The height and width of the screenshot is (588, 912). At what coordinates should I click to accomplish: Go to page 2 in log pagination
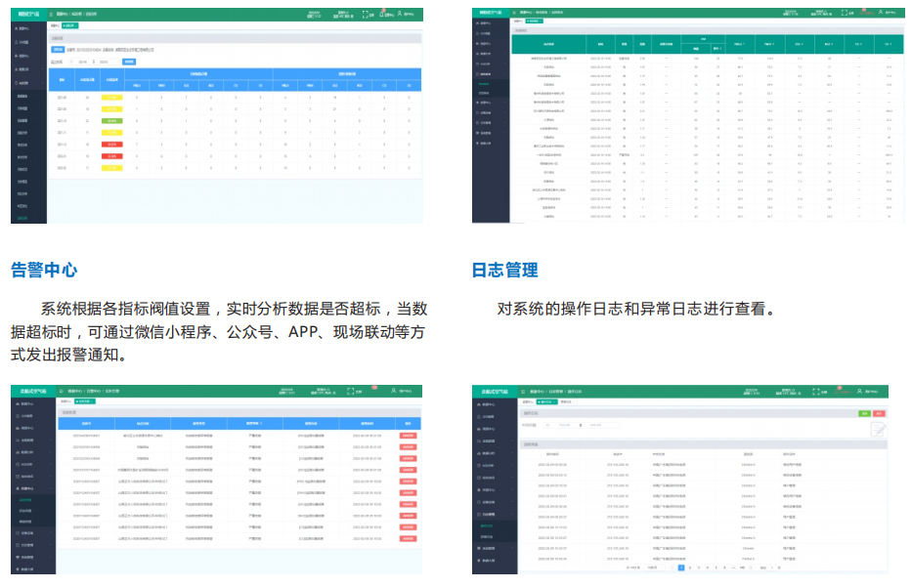coord(690,567)
